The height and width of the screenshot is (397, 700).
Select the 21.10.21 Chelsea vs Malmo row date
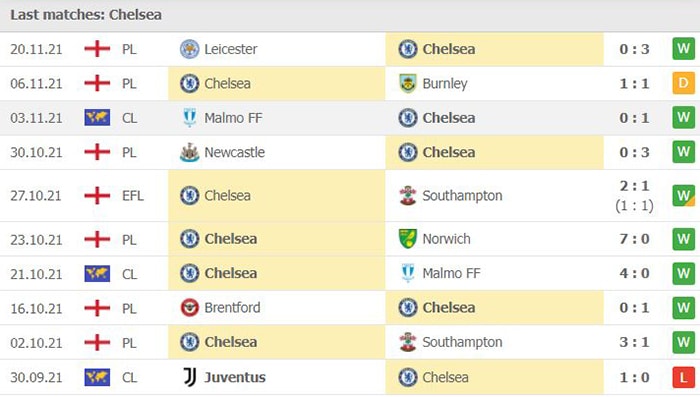coord(36,274)
